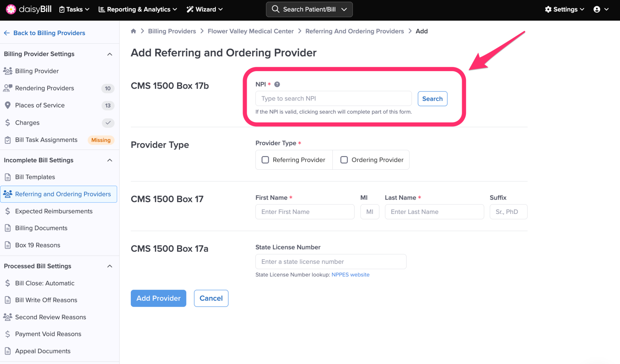Open the Tasks menu
This screenshot has height=364, width=620.
click(x=74, y=9)
